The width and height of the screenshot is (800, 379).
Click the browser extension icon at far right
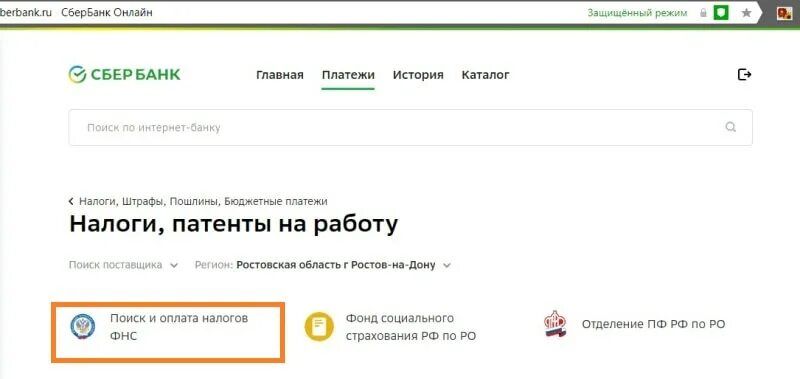pos(784,13)
